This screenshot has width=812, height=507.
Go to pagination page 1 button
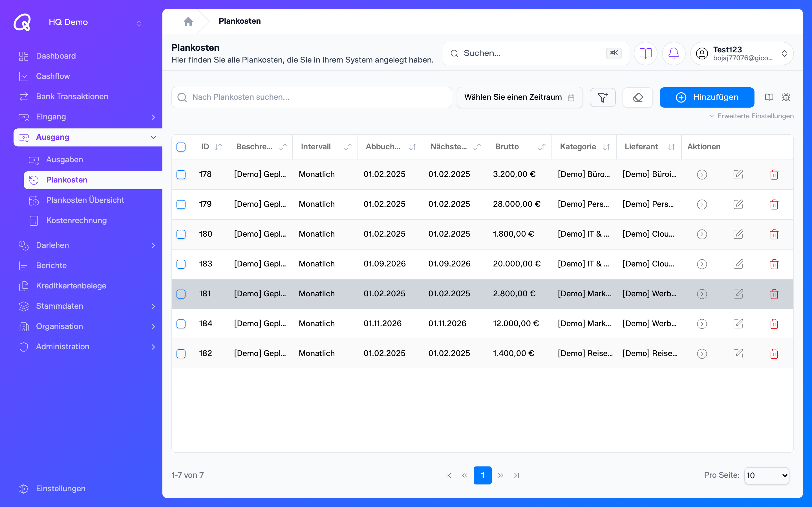click(482, 475)
